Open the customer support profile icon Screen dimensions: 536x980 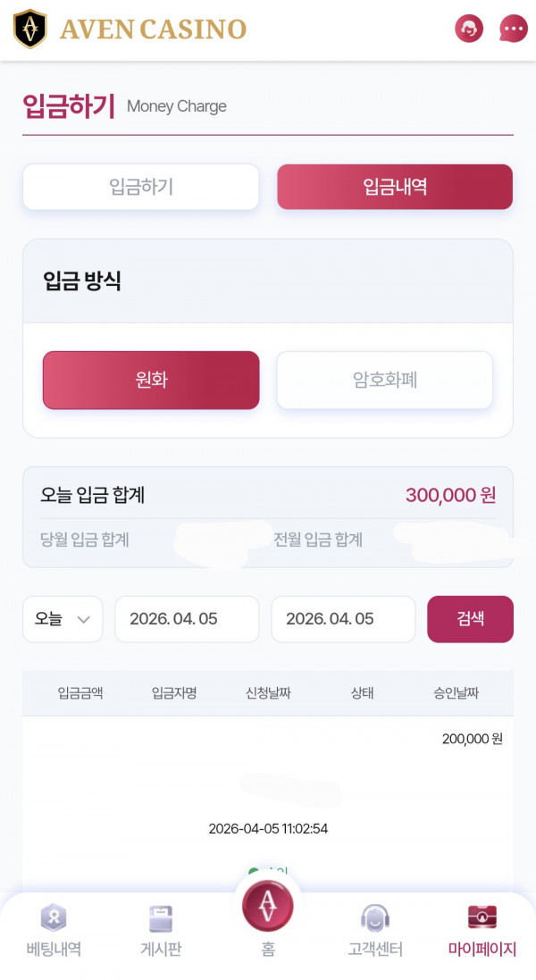[468, 28]
